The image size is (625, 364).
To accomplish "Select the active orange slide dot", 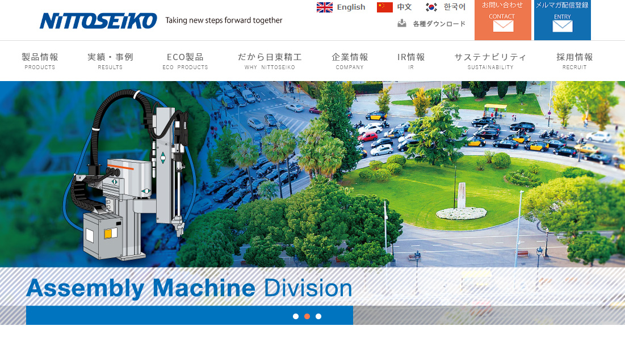I will point(307,316).
